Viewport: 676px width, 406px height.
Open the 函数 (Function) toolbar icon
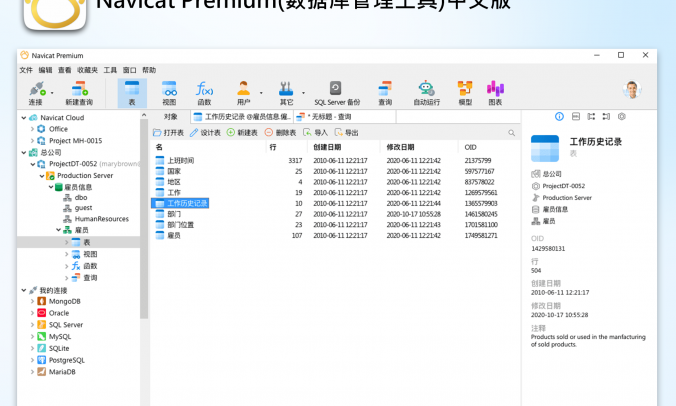(x=204, y=92)
